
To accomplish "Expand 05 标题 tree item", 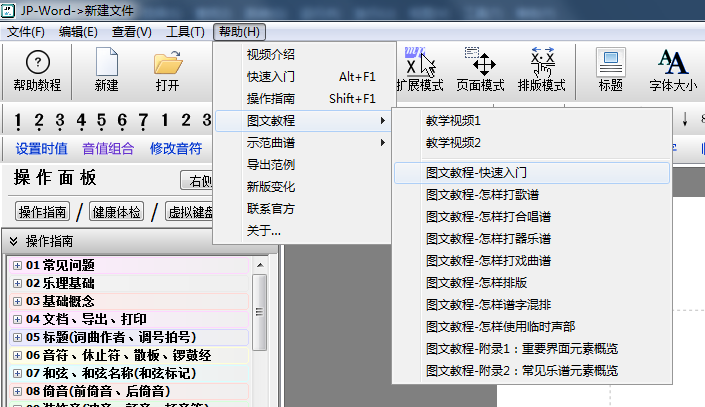I will click(17, 337).
